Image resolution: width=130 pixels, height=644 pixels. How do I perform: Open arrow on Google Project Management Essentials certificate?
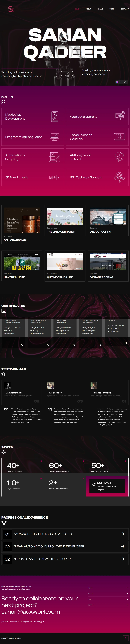pos(74,345)
